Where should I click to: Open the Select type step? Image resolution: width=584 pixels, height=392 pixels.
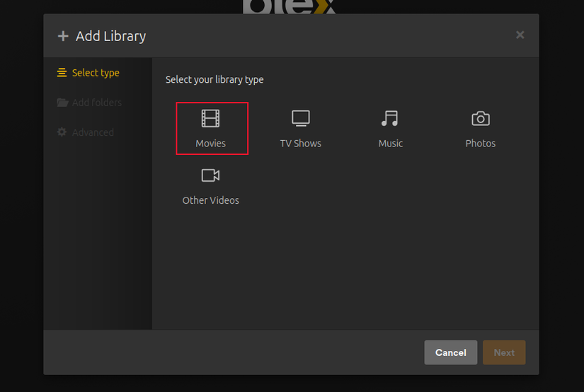(88, 73)
